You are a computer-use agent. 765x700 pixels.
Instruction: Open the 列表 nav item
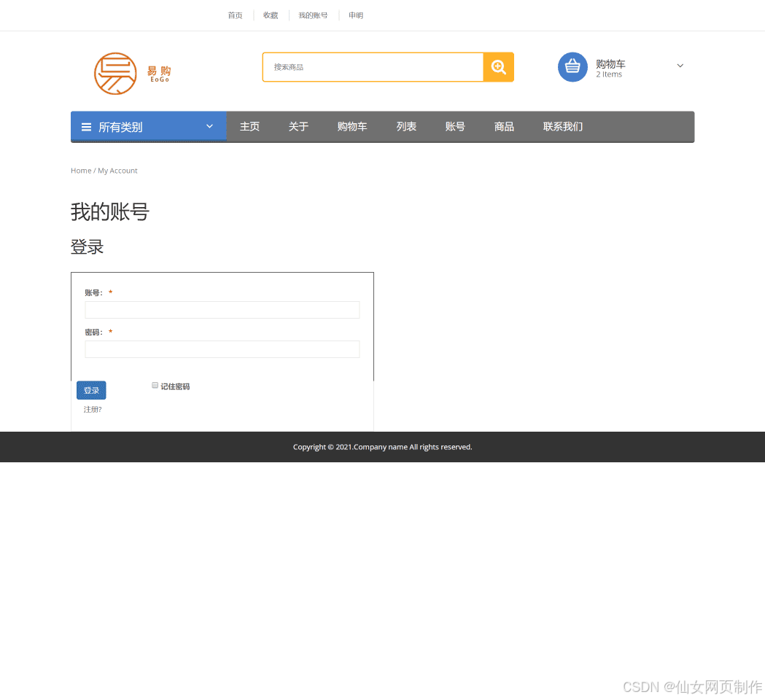[406, 127]
